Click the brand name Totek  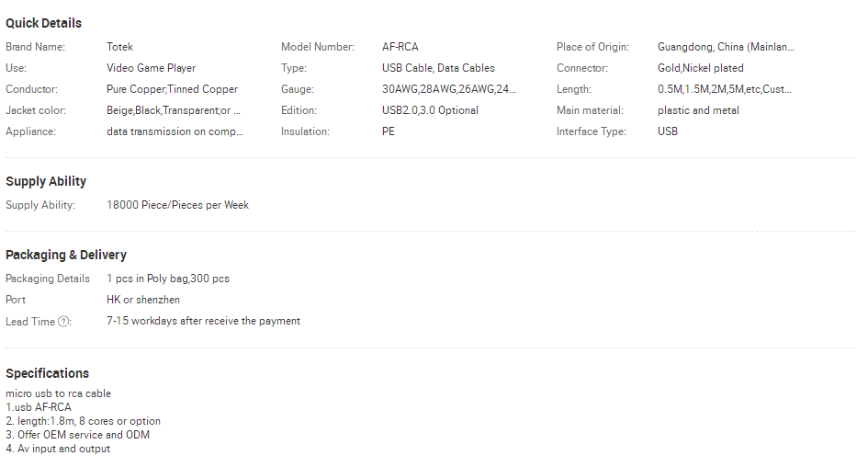point(119,47)
